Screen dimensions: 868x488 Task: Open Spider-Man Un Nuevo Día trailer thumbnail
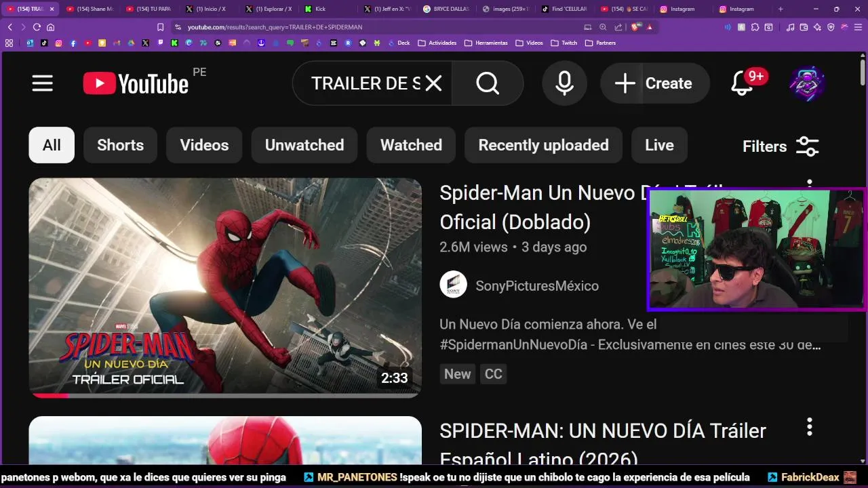click(225, 287)
